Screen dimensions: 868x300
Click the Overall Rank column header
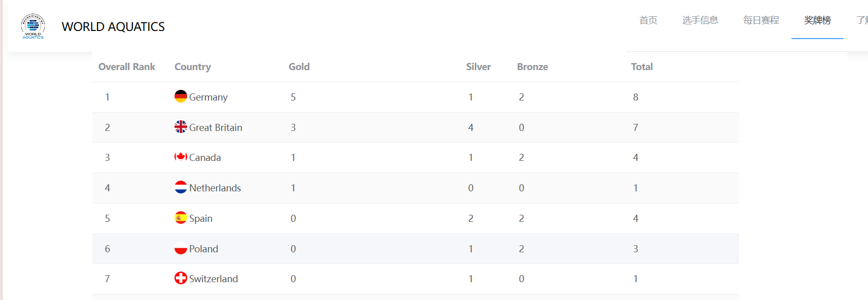tap(127, 66)
